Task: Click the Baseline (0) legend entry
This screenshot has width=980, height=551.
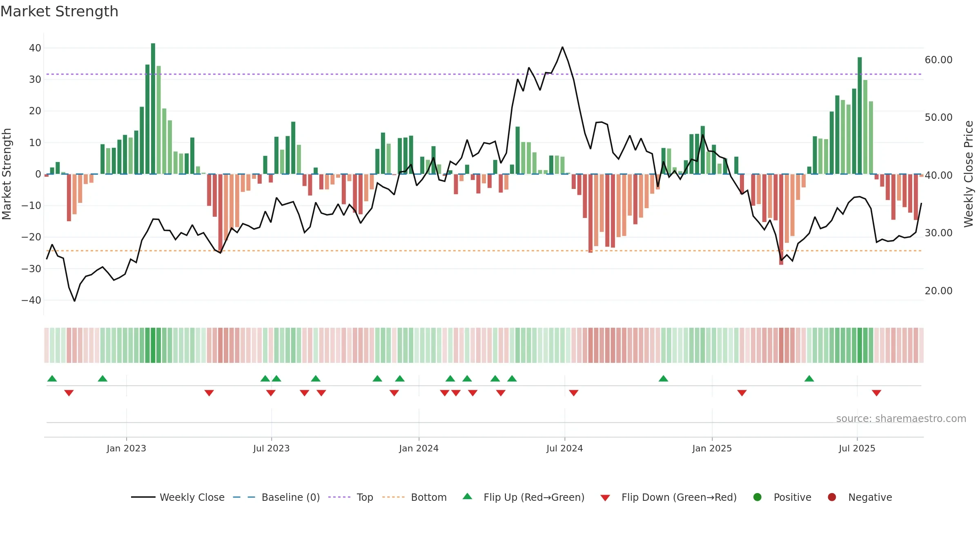Action: tap(276, 497)
